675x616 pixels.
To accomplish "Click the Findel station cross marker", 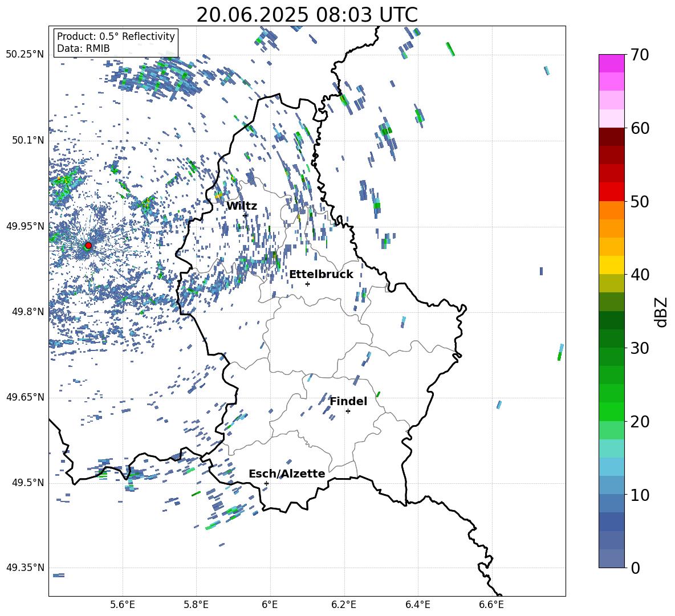I will pyautogui.click(x=348, y=411).
